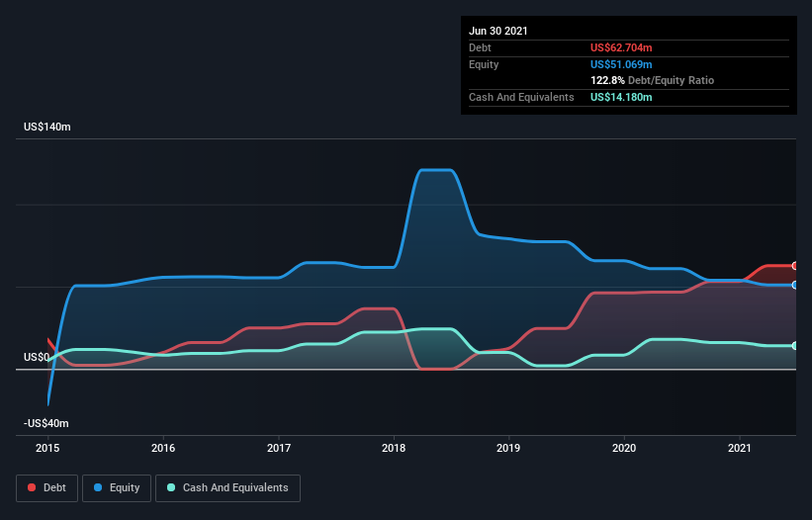Select the 2015 x-axis label
Viewport: 812px width, 520px height.
point(47,448)
